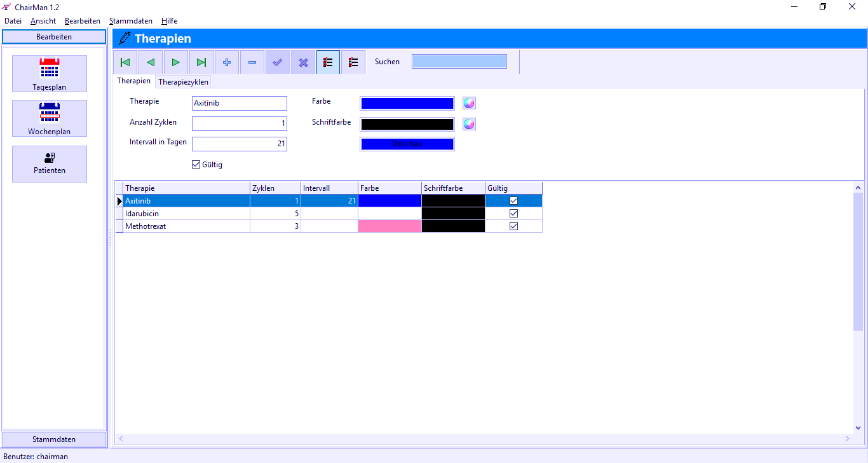Click the previous record arrow
This screenshot has height=463, width=868.
point(151,62)
